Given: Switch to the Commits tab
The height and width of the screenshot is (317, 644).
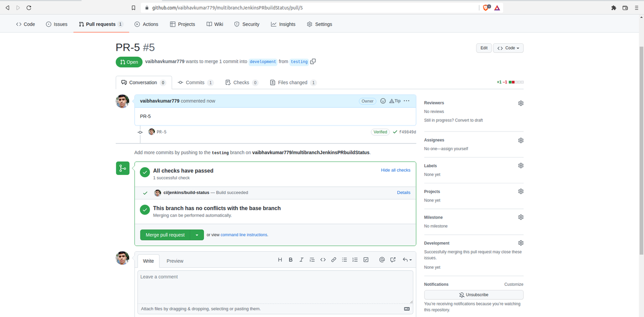Looking at the screenshot, I should 196,82.
